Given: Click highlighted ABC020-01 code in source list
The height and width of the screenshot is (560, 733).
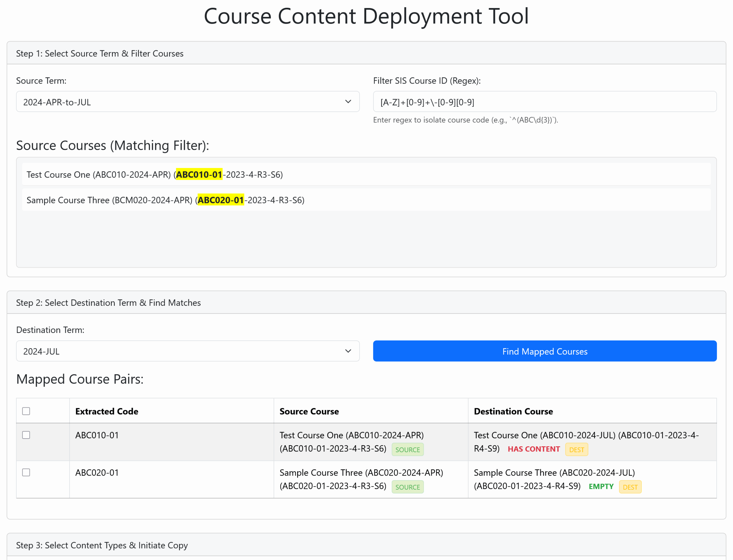Looking at the screenshot, I should 220,200.
